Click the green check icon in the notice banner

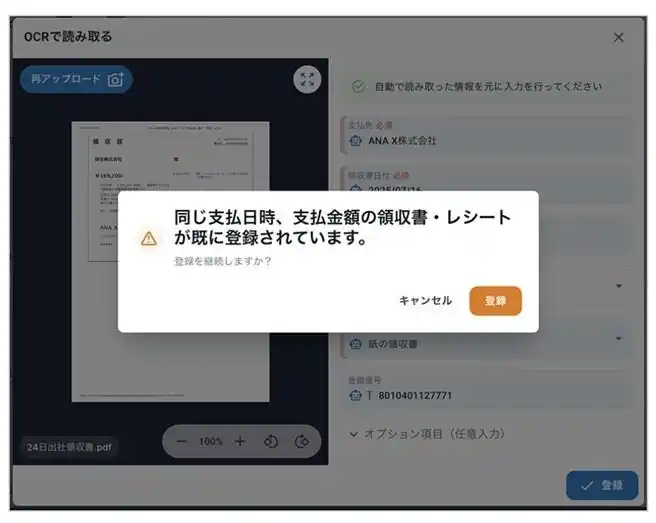pos(359,87)
